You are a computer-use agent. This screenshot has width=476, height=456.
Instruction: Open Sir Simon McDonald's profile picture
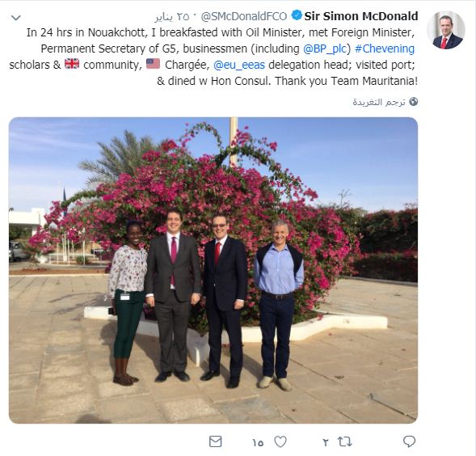(x=446, y=30)
